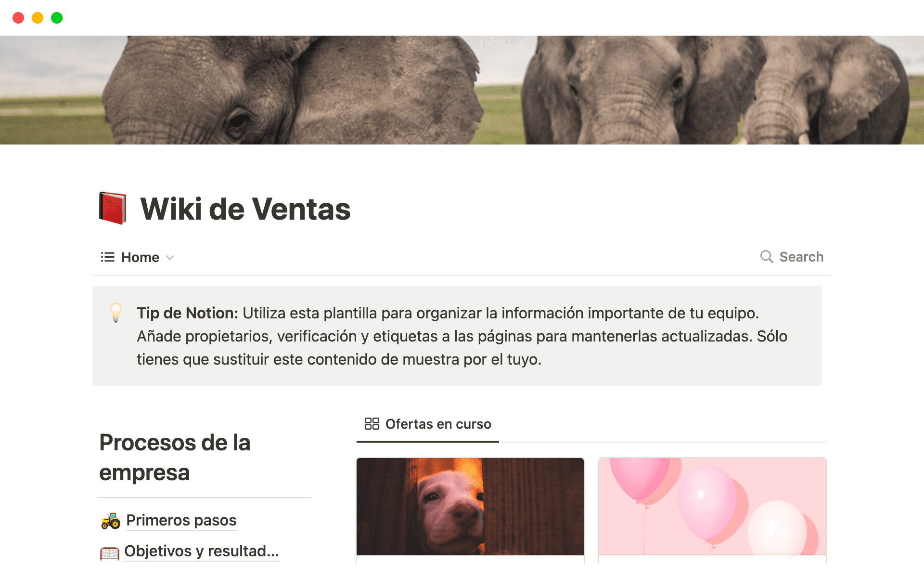
Task: Click the green fullscreen window button
Action: click(x=57, y=18)
